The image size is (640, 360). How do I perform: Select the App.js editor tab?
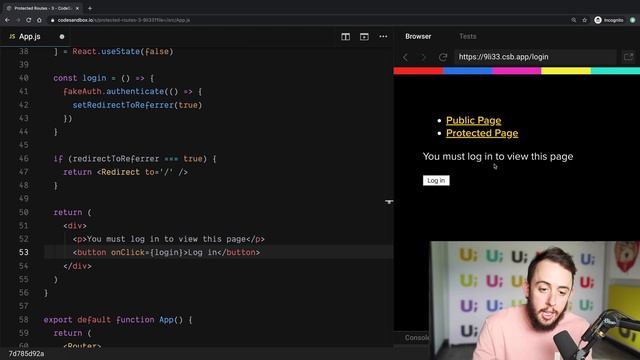30,37
